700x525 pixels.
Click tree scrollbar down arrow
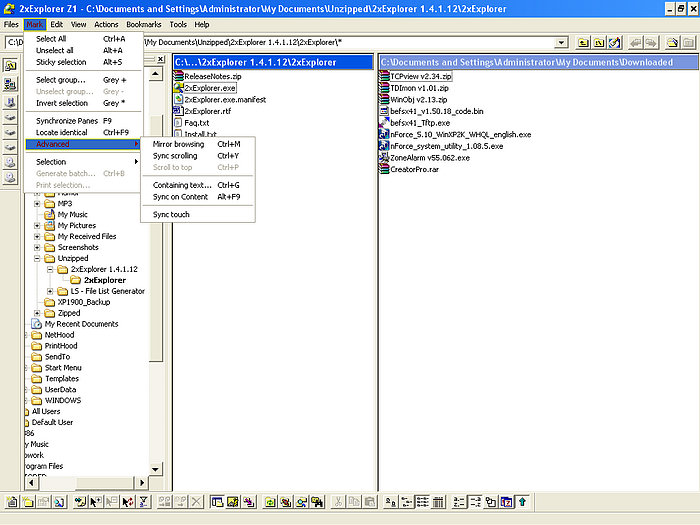[155, 469]
